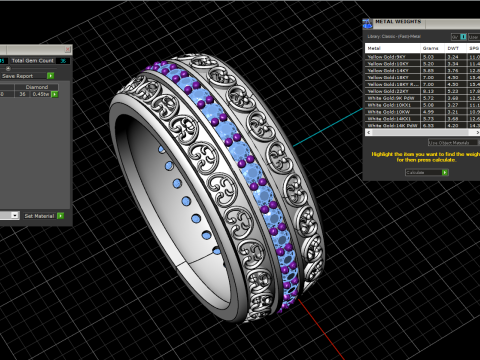Image resolution: width=480 pixels, height=360 pixels.
Task: Select the White Gold 14K PdW row
Action: point(423,125)
